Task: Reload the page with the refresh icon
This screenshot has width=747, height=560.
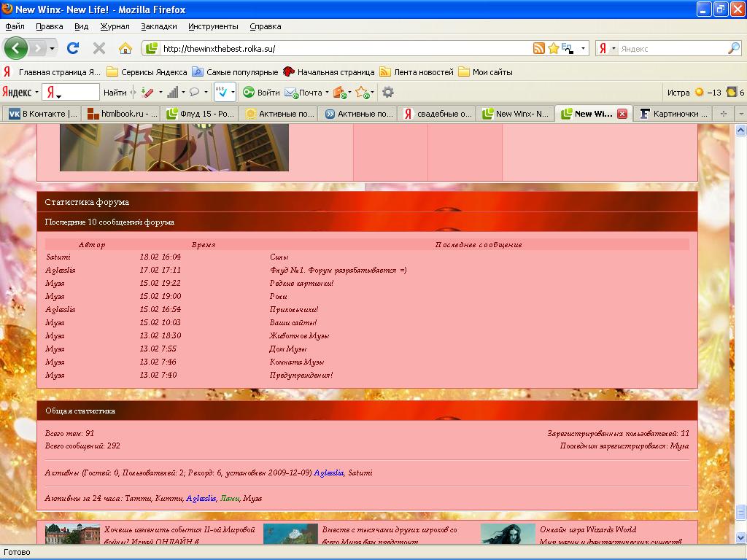Action: point(73,48)
